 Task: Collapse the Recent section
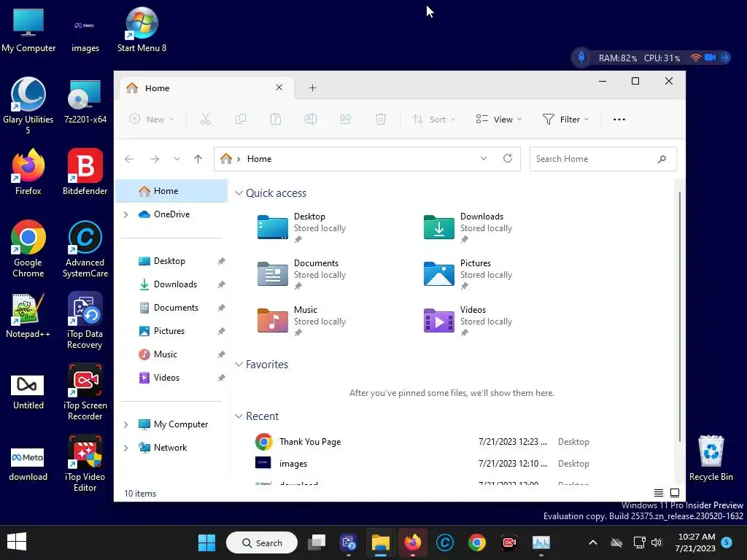pos(239,416)
